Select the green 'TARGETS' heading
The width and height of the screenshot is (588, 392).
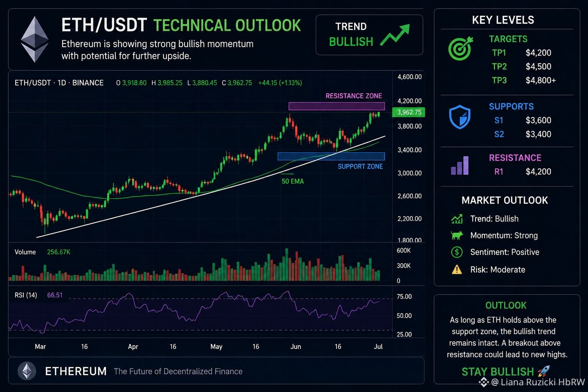click(508, 39)
